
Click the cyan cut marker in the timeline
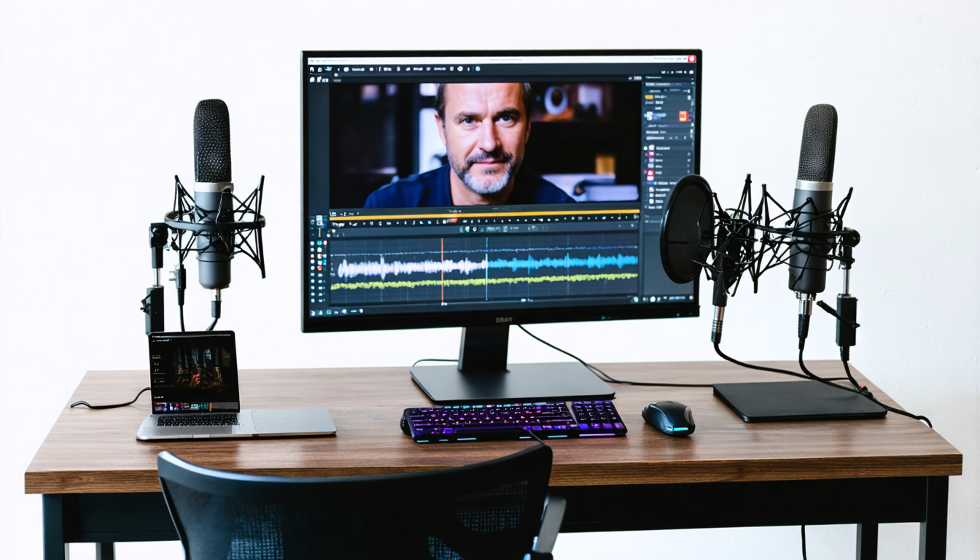tap(486, 269)
